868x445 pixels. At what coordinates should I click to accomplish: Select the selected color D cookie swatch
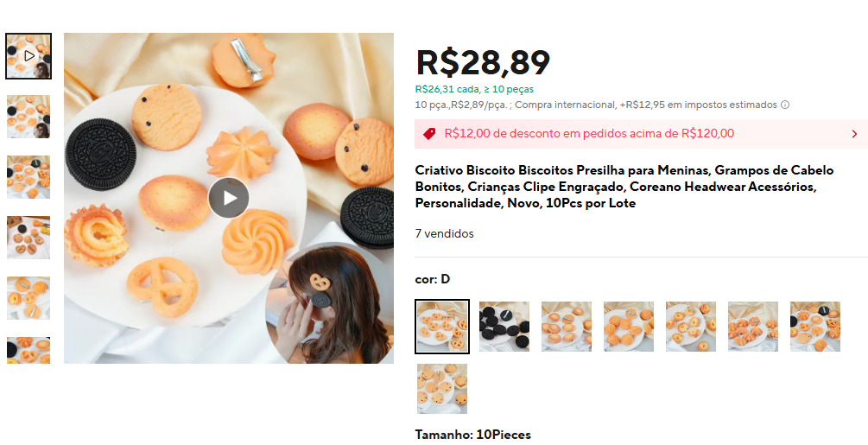[x=441, y=327]
